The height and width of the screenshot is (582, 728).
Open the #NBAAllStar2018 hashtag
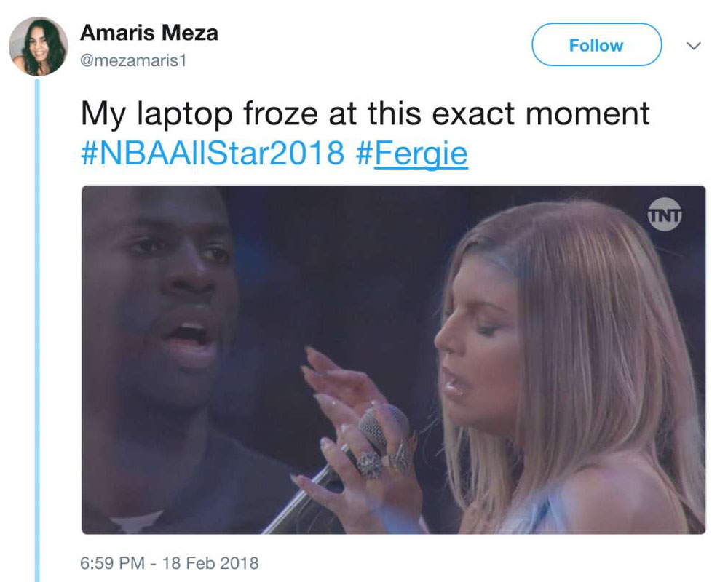pos(213,154)
